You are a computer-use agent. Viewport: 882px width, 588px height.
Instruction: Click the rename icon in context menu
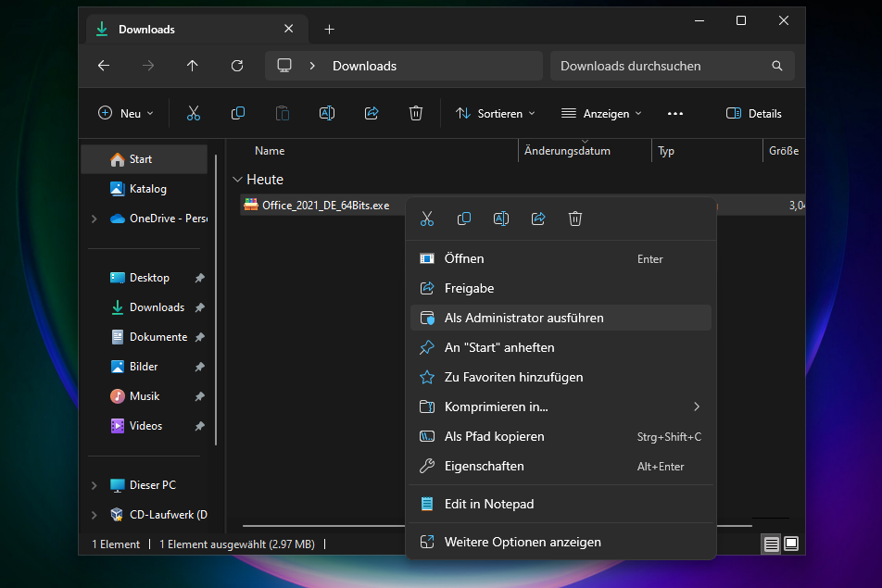[501, 219]
